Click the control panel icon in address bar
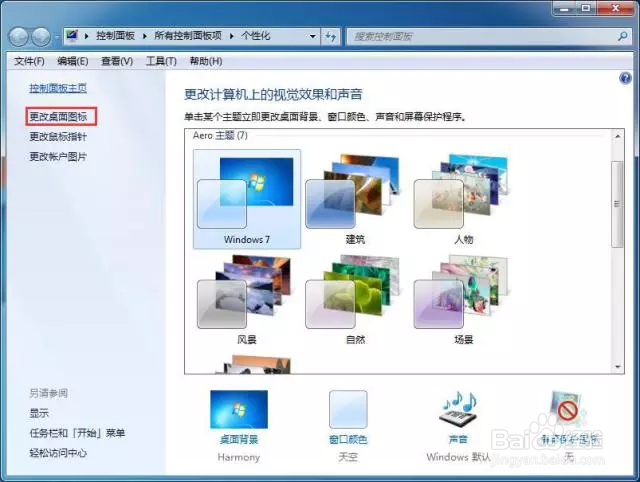 point(72,36)
